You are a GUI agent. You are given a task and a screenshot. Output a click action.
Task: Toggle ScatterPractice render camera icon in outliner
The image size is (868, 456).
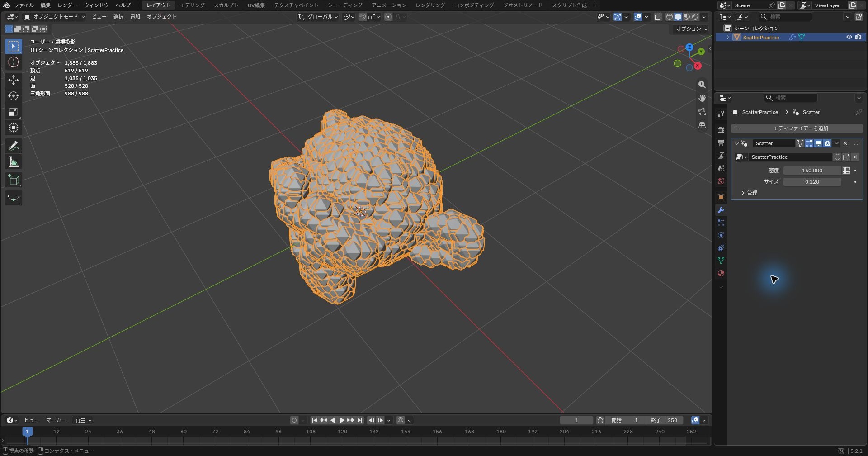point(858,38)
